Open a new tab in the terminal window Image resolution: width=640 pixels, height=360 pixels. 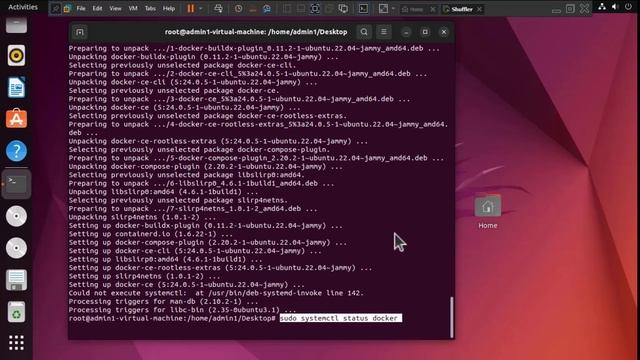80,32
